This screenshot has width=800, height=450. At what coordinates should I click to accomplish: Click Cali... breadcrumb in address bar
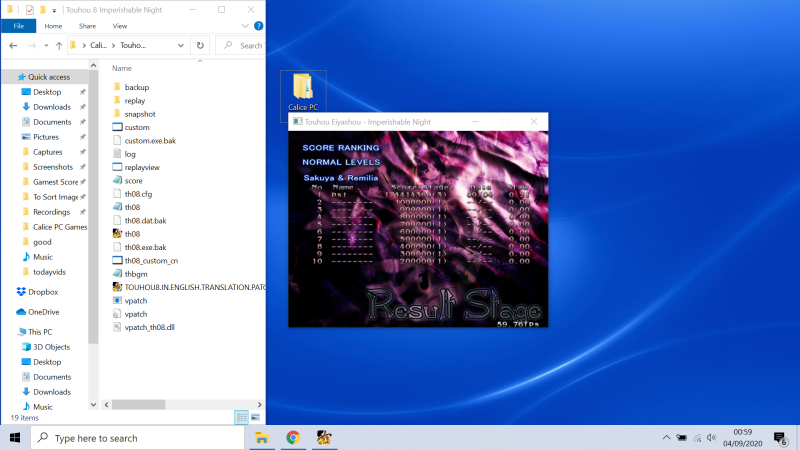(x=98, y=45)
